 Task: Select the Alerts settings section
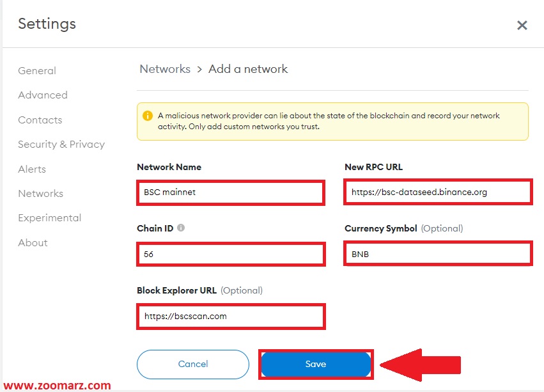pos(32,169)
